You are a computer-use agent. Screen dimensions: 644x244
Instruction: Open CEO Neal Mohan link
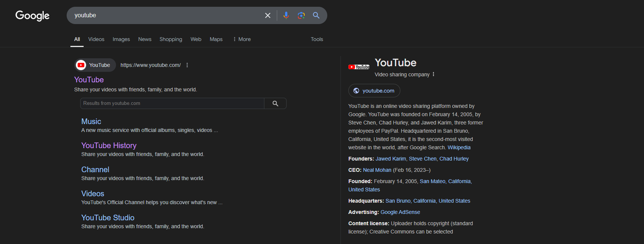377,170
